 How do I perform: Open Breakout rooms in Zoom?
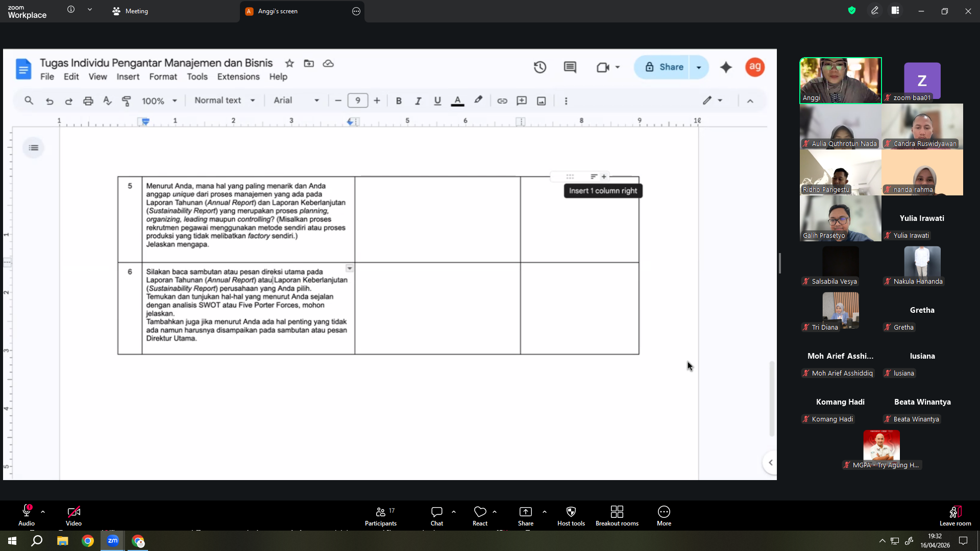pos(617,516)
